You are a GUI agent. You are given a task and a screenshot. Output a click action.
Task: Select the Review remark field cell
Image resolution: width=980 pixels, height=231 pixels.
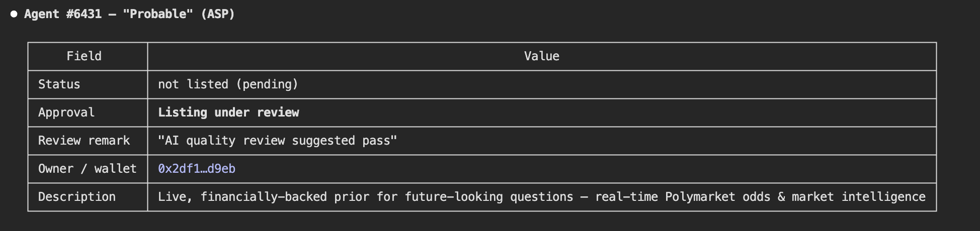click(x=88, y=141)
